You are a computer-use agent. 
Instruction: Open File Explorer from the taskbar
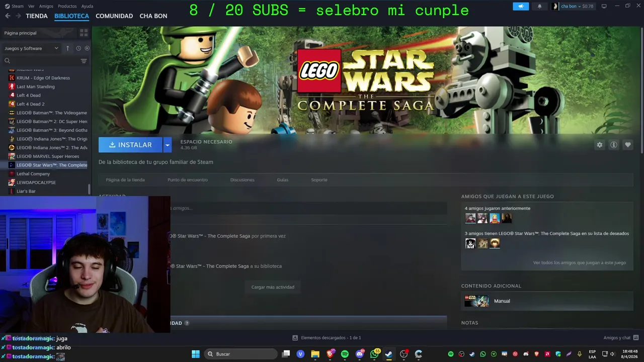[x=315, y=354]
